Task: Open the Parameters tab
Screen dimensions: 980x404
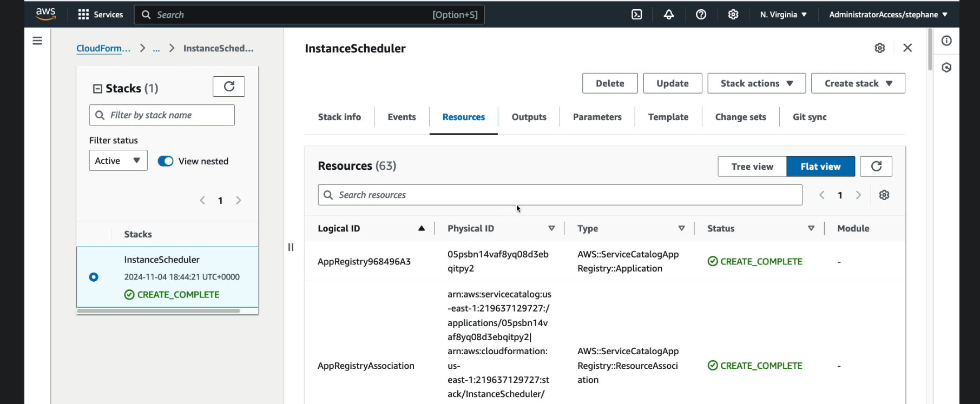Action: tap(597, 117)
